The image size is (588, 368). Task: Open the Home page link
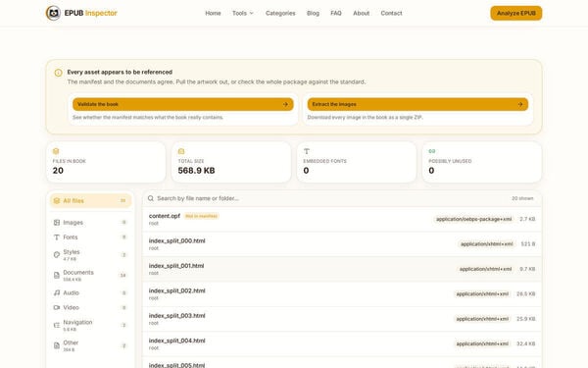(x=213, y=13)
